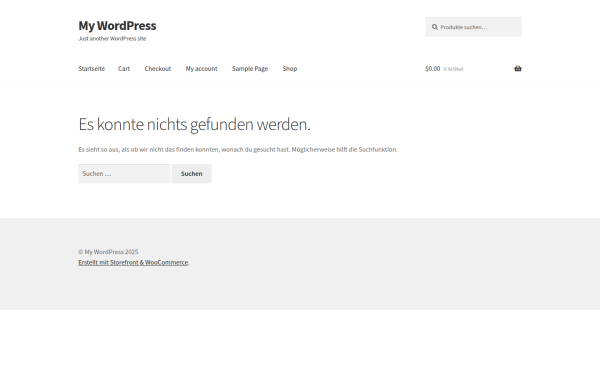Click the 0 Artikel cart count
The image size is (600, 375).
(x=453, y=69)
